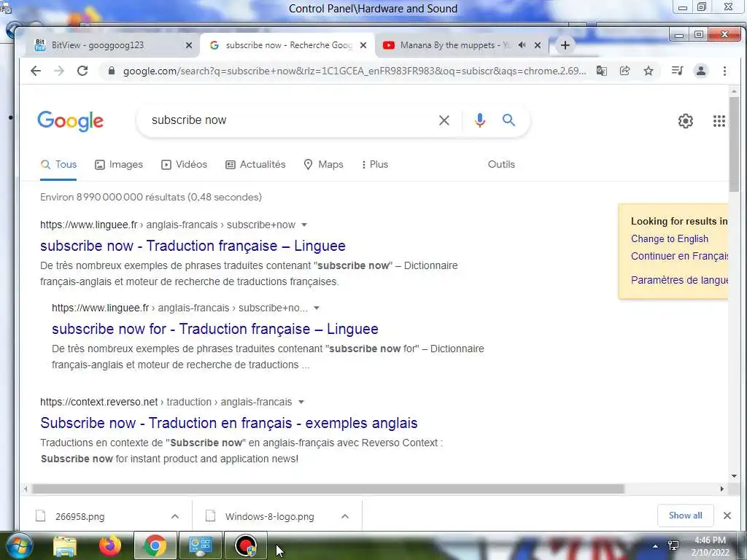Bookmark this page with the star

tap(649, 71)
